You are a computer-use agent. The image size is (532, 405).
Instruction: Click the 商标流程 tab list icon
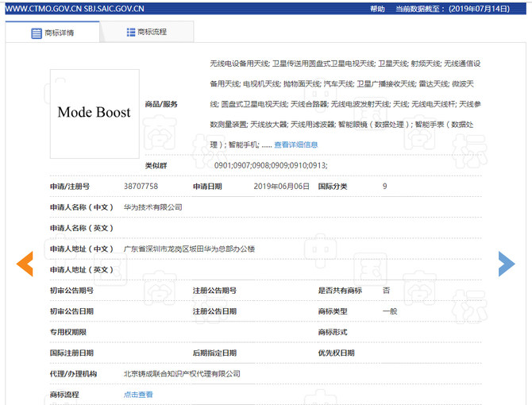tap(131, 33)
